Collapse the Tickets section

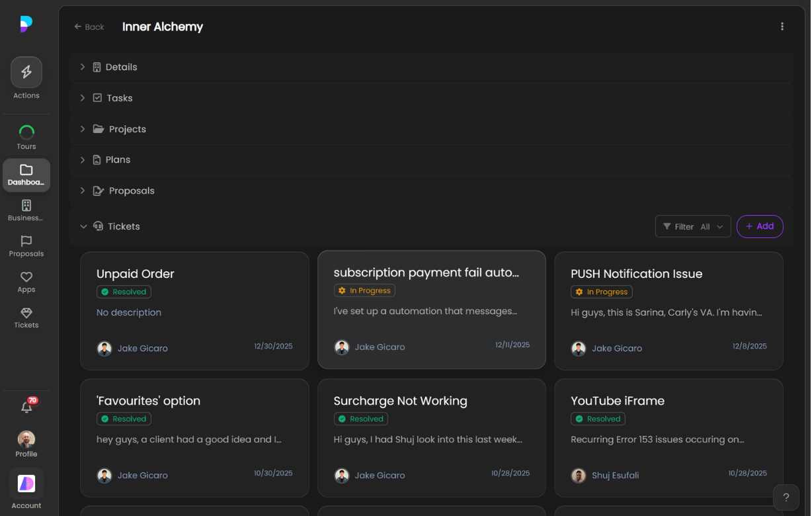pyautogui.click(x=83, y=226)
